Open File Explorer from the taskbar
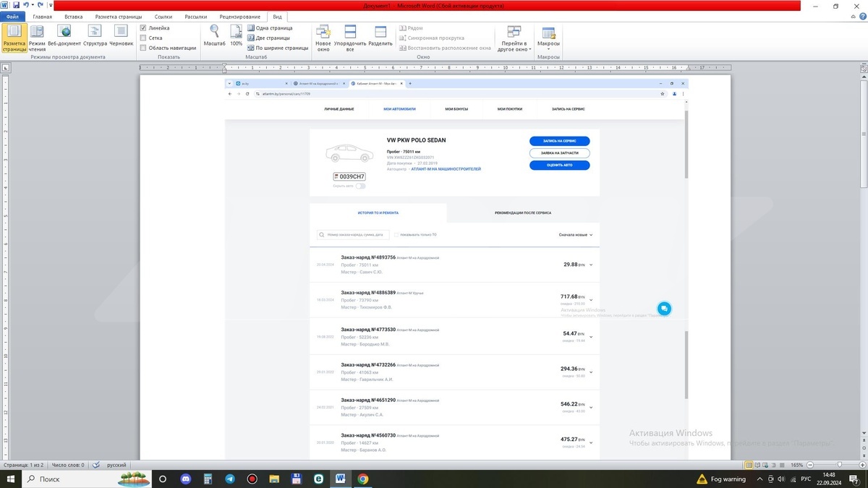The width and height of the screenshot is (868, 488). click(x=274, y=479)
